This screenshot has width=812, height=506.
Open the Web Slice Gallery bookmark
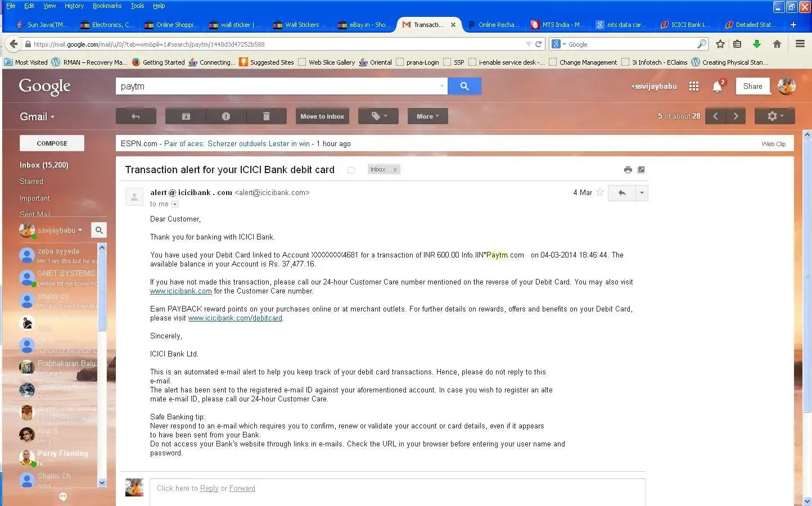326,62
